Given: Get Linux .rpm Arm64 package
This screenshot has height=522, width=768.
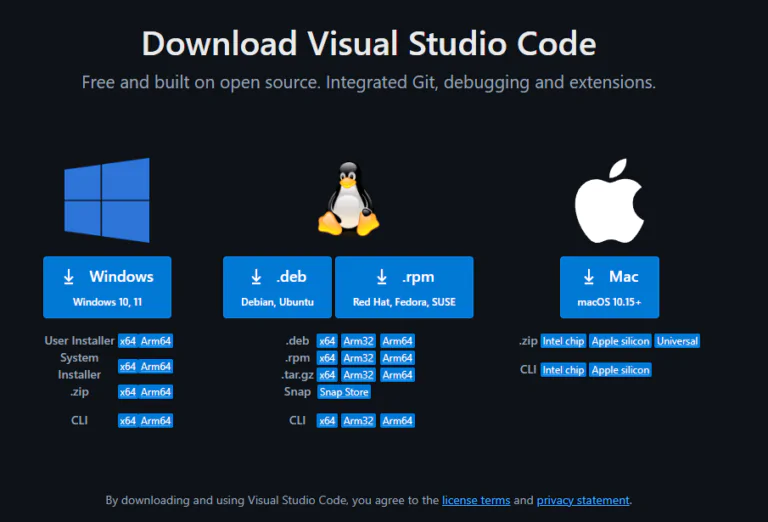Looking at the screenshot, I should 397,358.
